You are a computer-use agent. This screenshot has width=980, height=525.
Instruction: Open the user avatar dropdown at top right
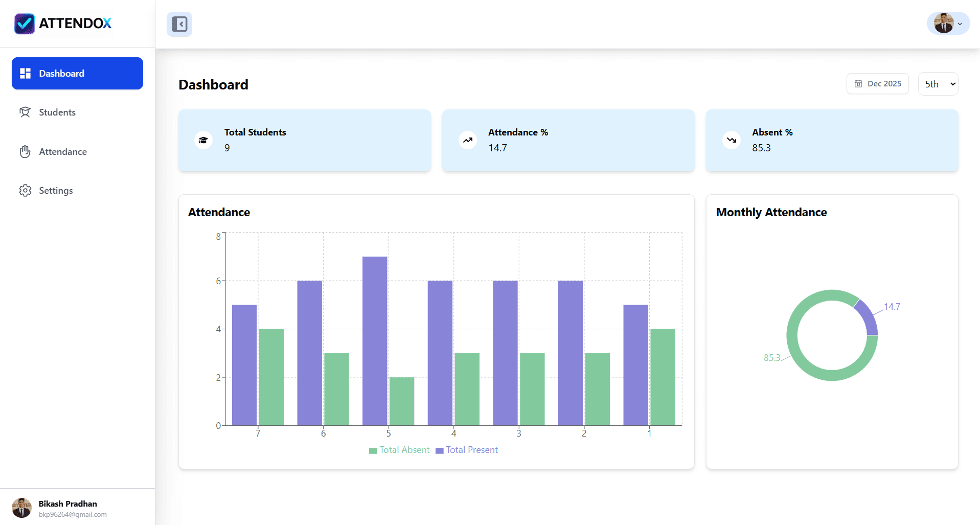[x=948, y=24]
